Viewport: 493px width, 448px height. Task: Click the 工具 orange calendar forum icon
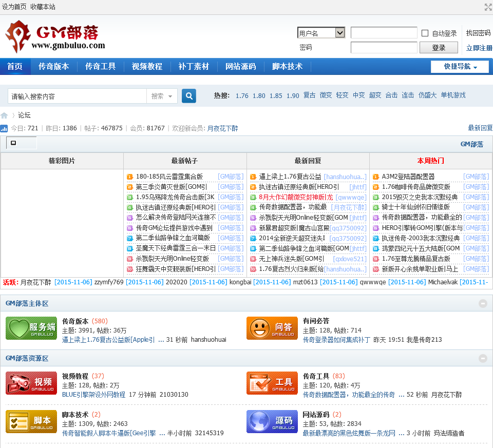pyautogui.click(x=272, y=383)
